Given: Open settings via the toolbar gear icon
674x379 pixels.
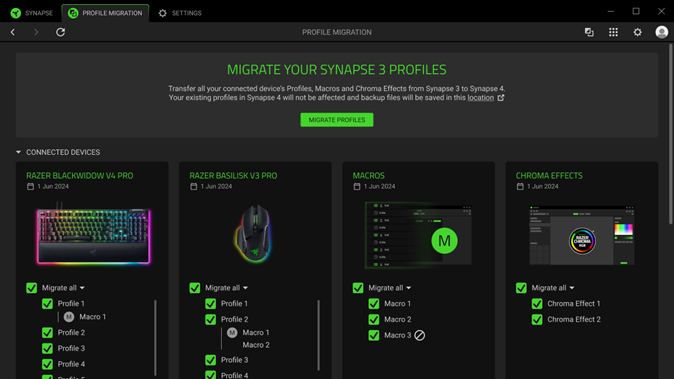Looking at the screenshot, I should coord(637,32).
